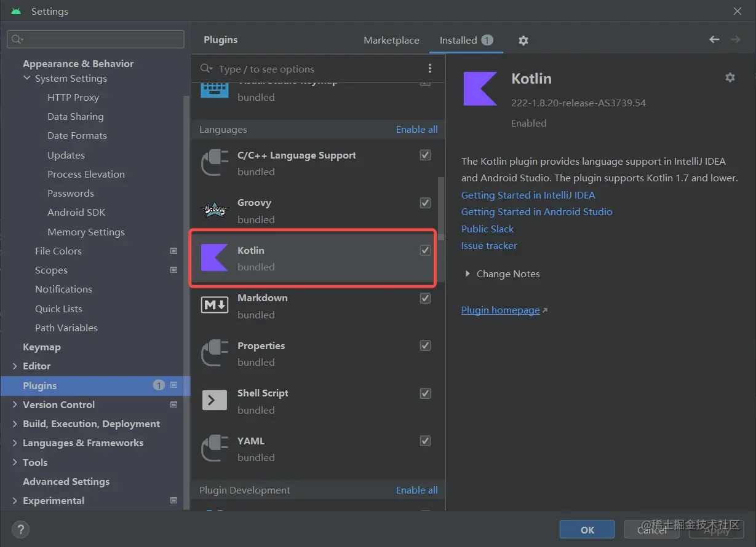Click the Kotlin plugin logo in list
The width and height of the screenshot is (756, 547).
point(215,258)
